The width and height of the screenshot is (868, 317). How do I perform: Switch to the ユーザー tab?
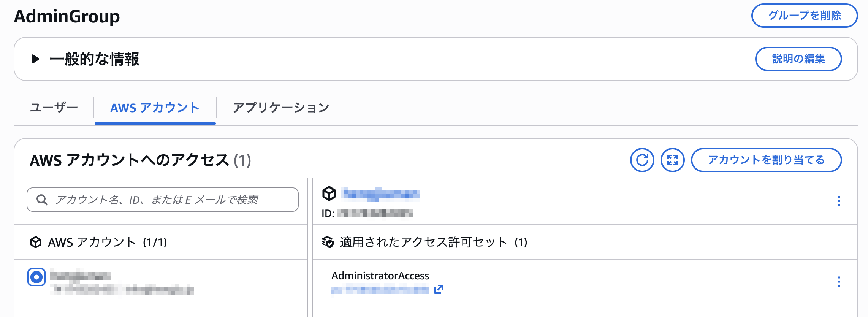(x=54, y=108)
